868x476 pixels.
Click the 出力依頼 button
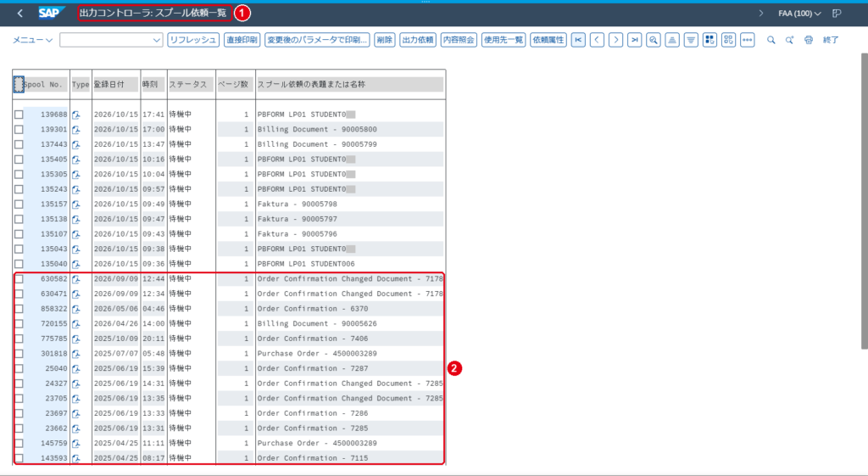click(x=418, y=40)
